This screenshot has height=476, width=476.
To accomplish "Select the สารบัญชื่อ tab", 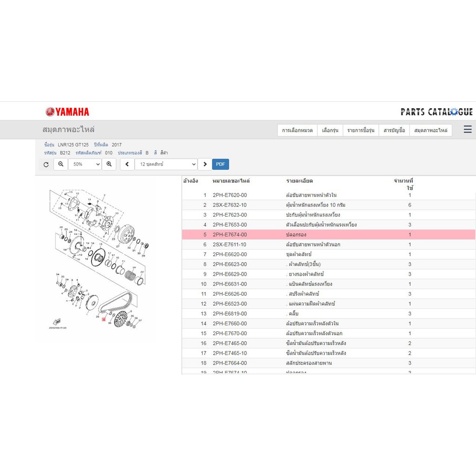I will [x=394, y=130].
